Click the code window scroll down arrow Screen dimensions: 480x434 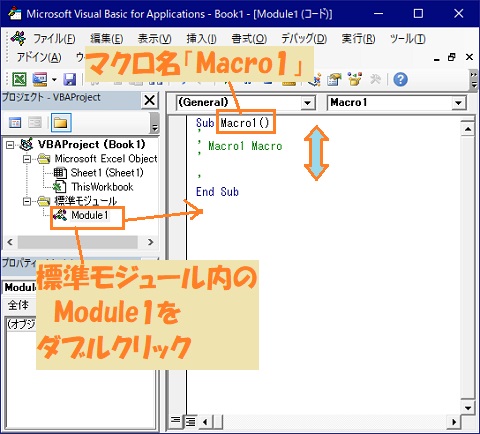[468, 408]
